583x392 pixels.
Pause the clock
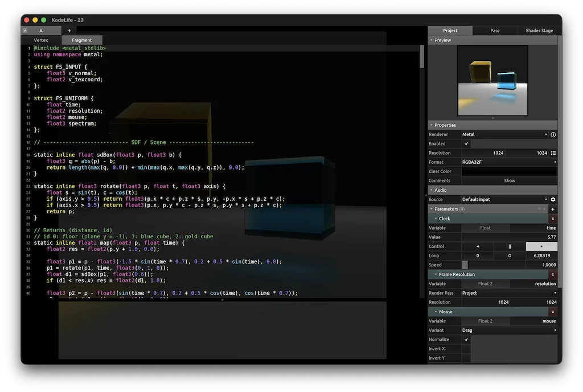[510, 246]
